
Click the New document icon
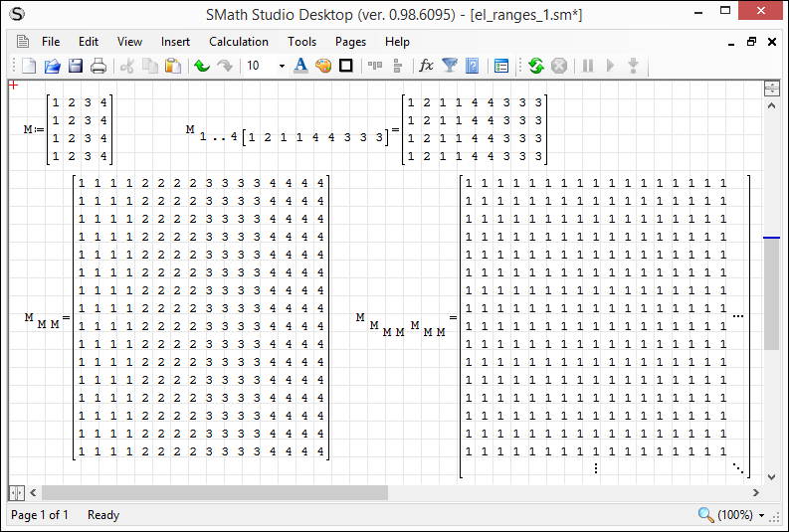29,66
